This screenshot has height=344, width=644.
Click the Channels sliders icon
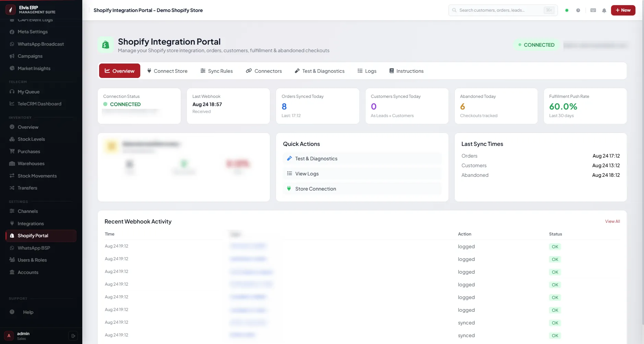tap(12, 211)
